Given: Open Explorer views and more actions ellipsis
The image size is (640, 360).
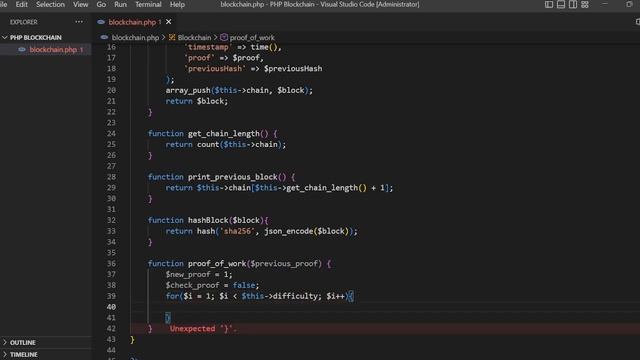Looking at the screenshot, I should pos(79,22).
